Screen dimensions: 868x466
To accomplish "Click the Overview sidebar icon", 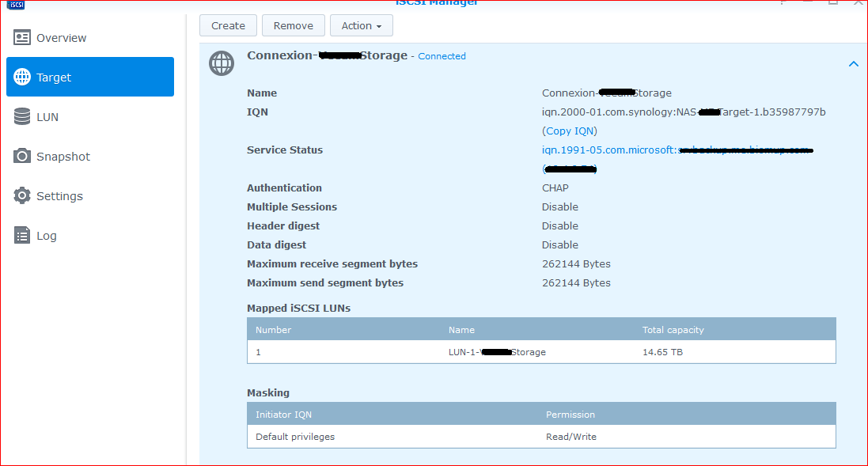I will pyautogui.click(x=22, y=38).
